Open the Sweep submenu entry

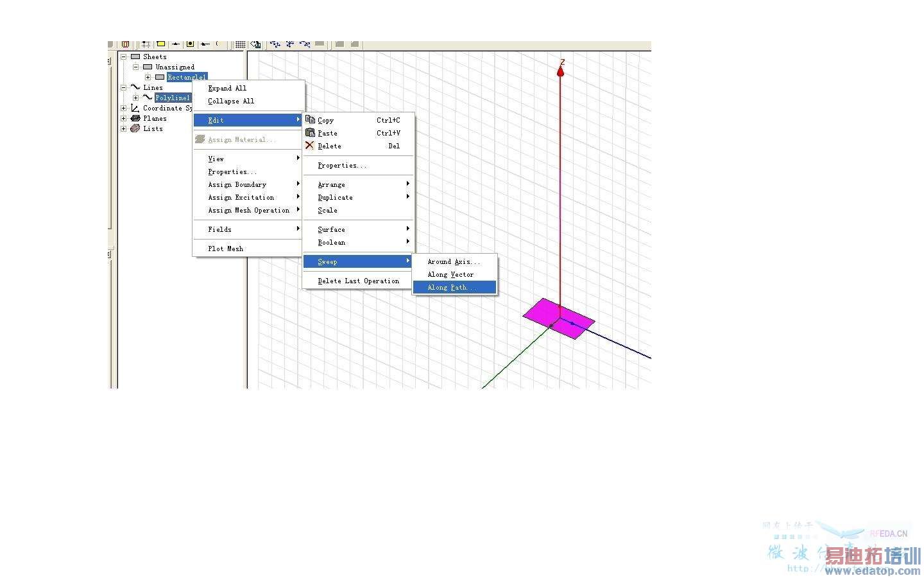click(359, 261)
